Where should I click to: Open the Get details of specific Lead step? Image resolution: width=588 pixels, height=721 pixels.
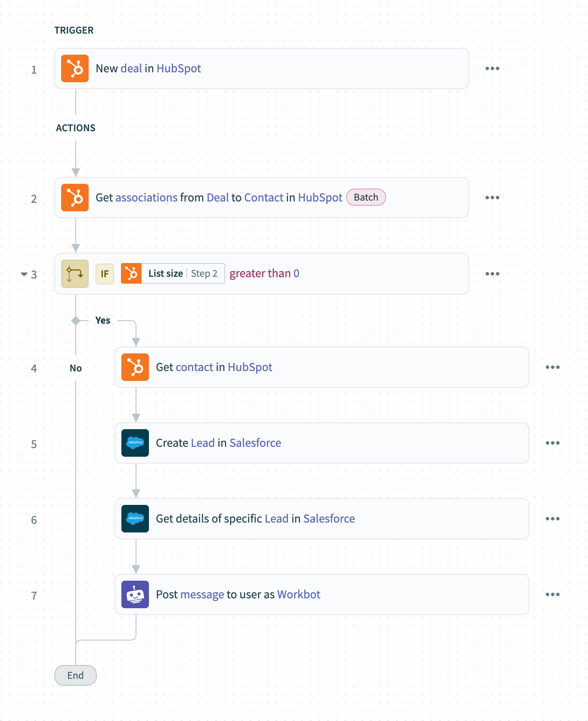pos(322,519)
